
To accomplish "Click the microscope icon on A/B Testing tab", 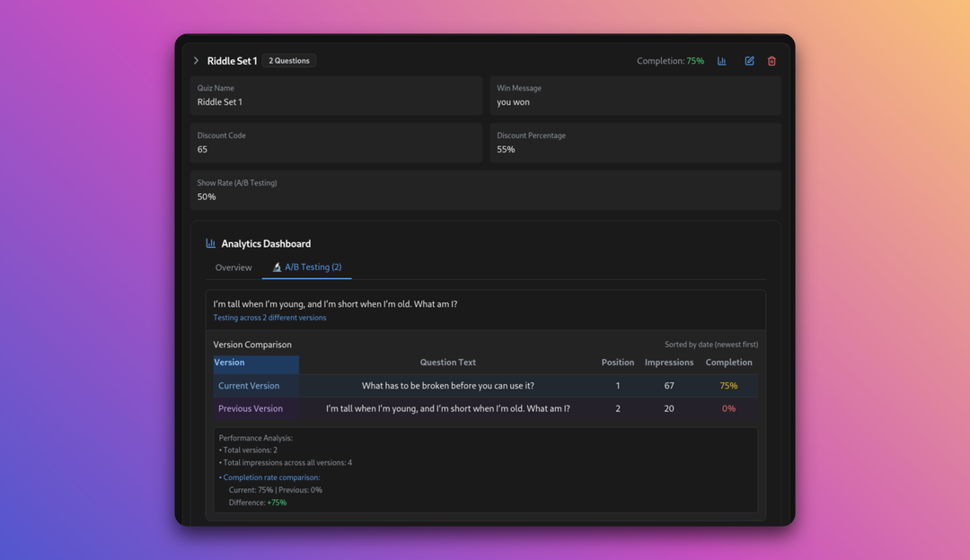I will [x=277, y=267].
